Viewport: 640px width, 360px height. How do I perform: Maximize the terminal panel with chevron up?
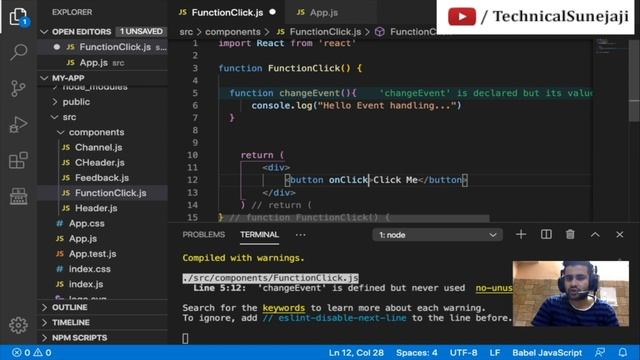coord(595,235)
